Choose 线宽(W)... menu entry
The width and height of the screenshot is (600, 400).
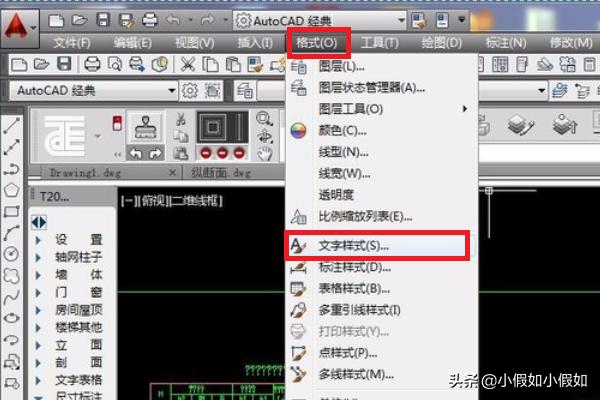click(x=382, y=174)
